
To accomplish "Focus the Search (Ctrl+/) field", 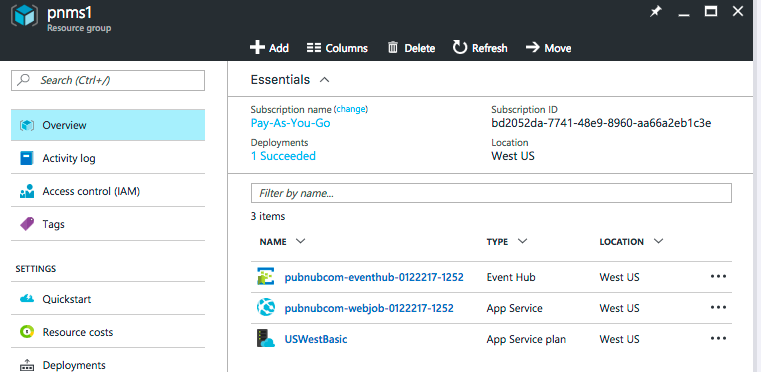I will (108, 81).
